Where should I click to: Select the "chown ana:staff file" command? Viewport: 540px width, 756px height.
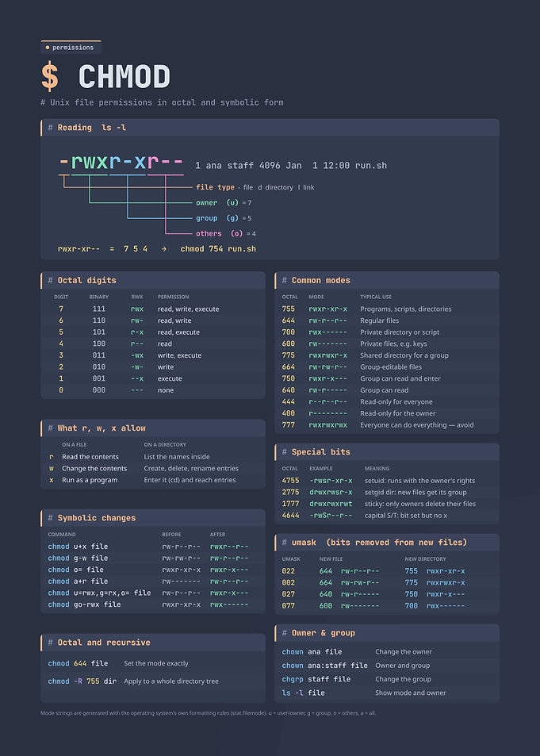325,666
